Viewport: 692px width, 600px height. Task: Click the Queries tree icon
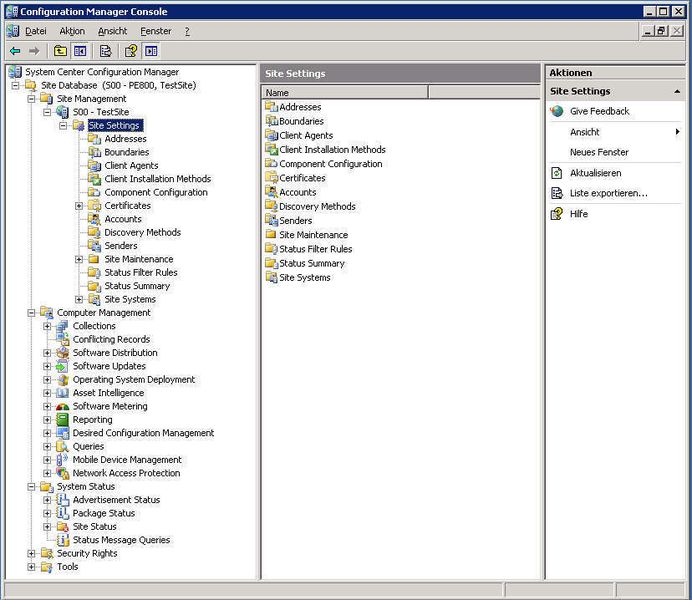(63, 446)
